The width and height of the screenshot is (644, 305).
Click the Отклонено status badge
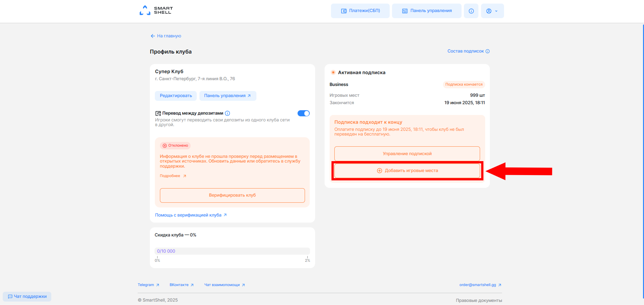pos(175,146)
